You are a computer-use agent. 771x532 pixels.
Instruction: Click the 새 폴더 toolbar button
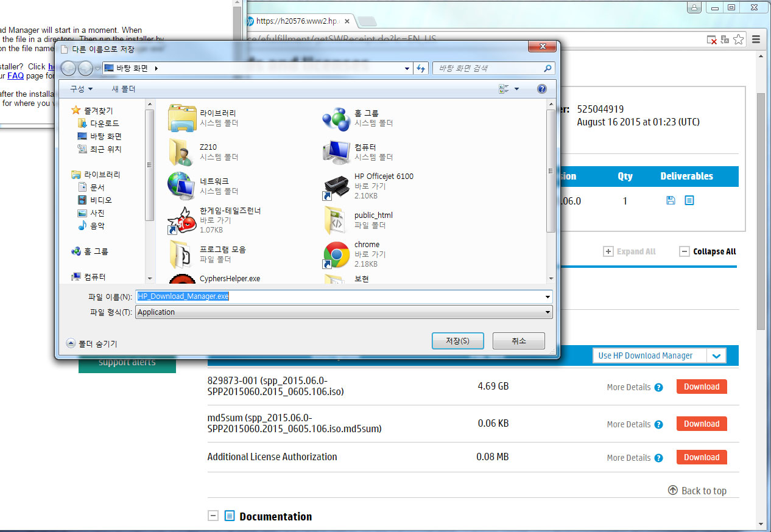124,89
